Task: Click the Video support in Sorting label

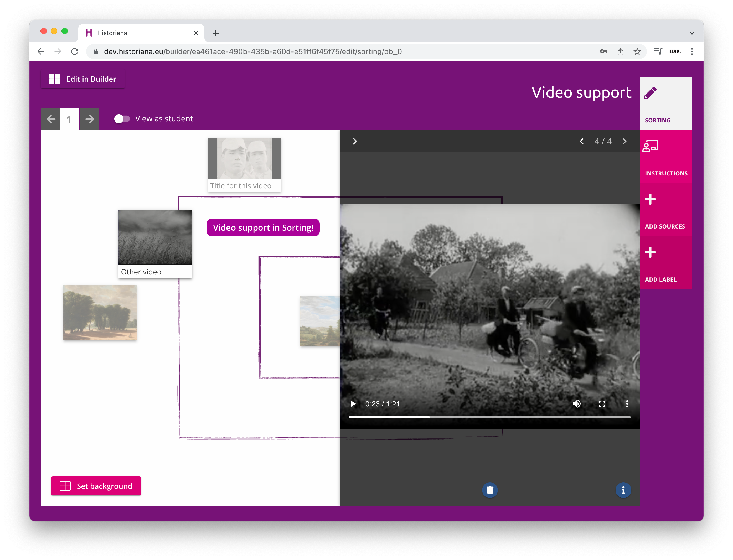Action: click(263, 228)
